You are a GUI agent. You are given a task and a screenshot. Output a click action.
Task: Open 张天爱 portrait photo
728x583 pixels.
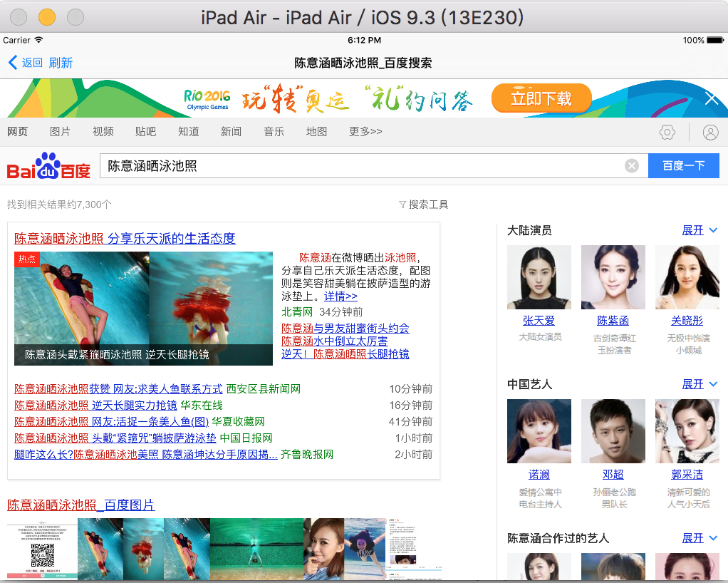(x=539, y=277)
